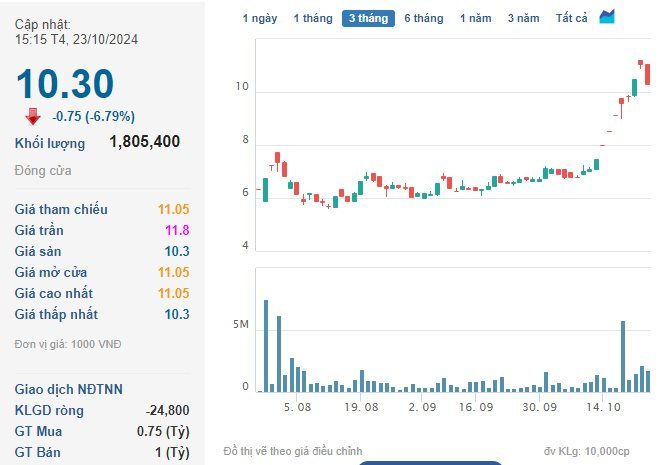The width and height of the screenshot is (666, 465).
Task: Select the "3 tháng" timeframe tab
Action: click(x=368, y=18)
